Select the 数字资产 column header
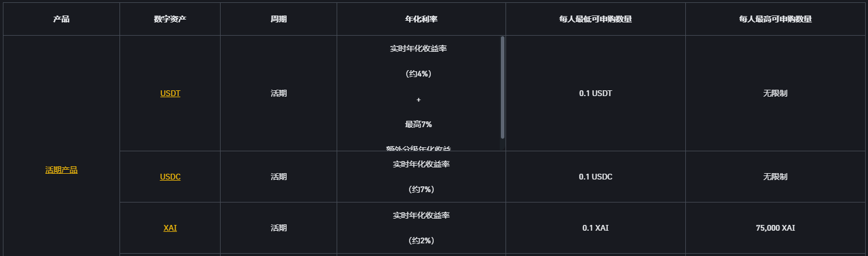 point(170,19)
